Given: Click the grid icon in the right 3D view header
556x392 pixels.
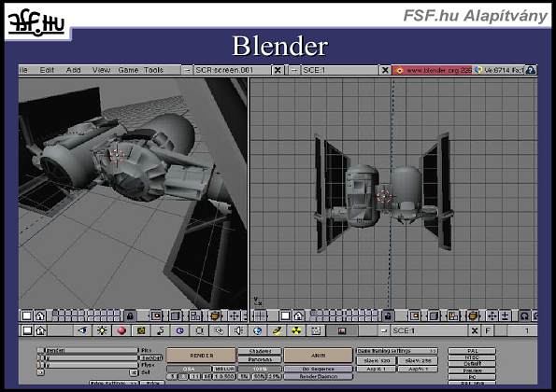Looking at the screenshot, I should pos(261,315).
